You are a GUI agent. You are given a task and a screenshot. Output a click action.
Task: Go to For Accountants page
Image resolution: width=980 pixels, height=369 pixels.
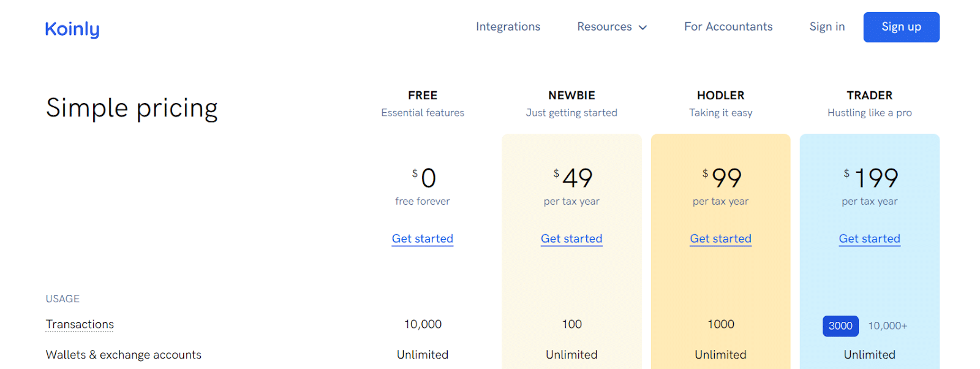[728, 27]
